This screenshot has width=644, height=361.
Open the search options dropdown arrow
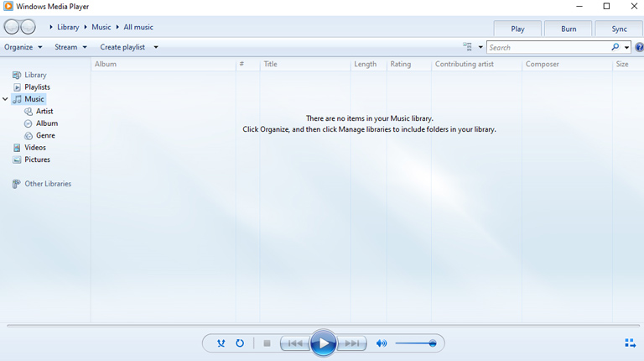click(626, 48)
